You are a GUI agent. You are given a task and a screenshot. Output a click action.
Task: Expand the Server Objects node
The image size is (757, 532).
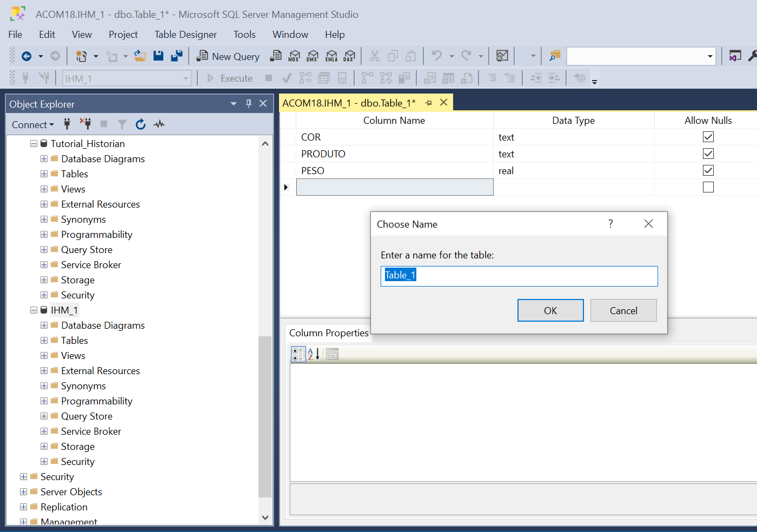[x=23, y=491]
